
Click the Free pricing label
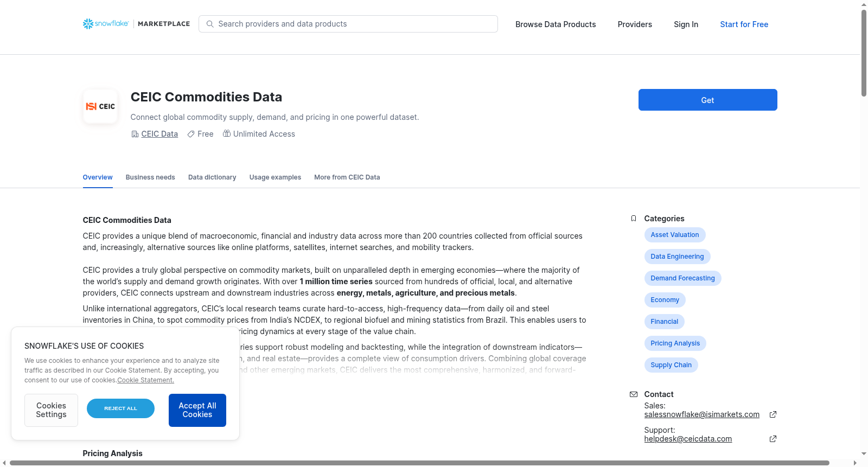pos(206,134)
